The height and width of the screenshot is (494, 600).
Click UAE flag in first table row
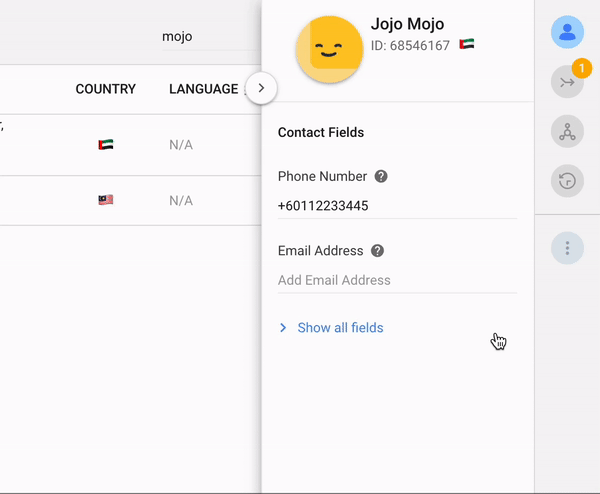point(106,145)
